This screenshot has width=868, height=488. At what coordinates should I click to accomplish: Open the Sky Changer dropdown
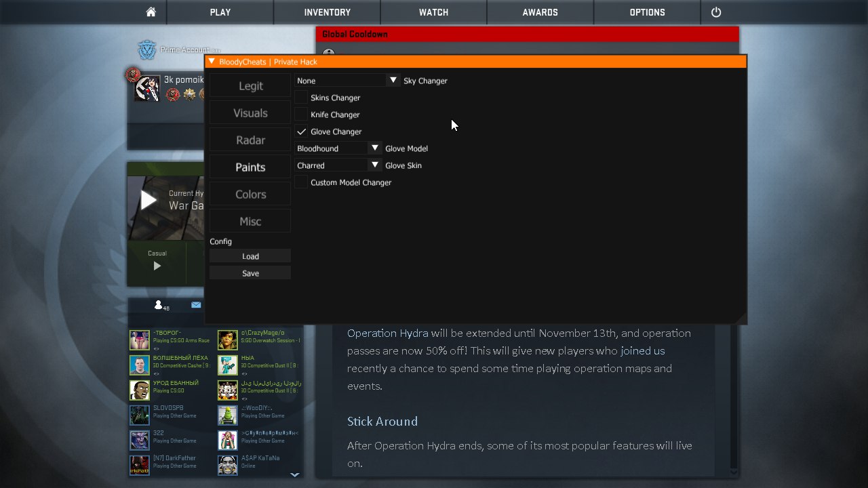pyautogui.click(x=347, y=81)
